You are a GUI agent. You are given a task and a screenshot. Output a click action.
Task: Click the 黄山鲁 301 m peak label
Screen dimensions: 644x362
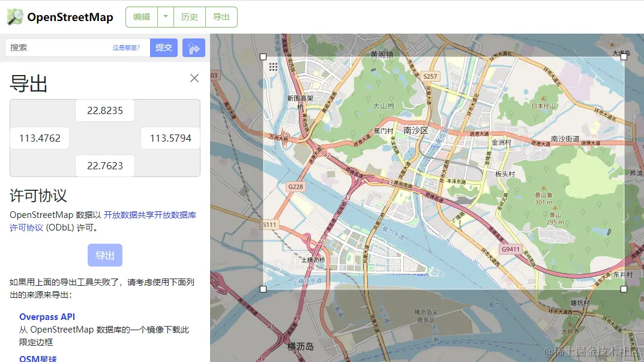pos(544,199)
